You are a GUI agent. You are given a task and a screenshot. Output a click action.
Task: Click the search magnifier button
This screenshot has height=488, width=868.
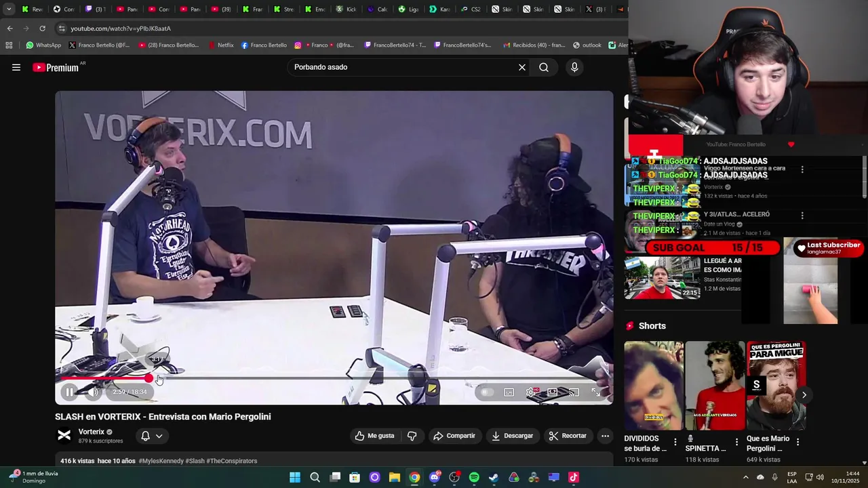click(x=544, y=67)
